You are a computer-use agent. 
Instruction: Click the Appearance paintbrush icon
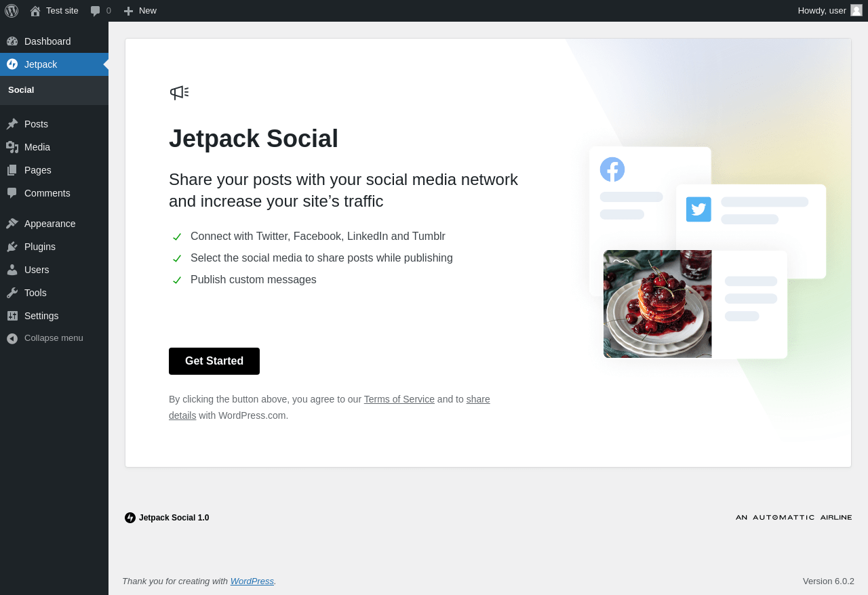point(12,224)
